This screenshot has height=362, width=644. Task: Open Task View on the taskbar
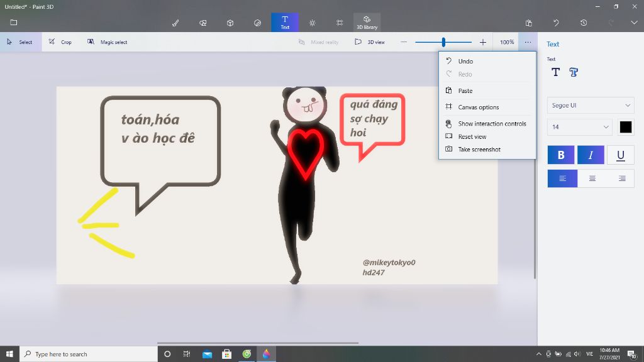click(187, 354)
